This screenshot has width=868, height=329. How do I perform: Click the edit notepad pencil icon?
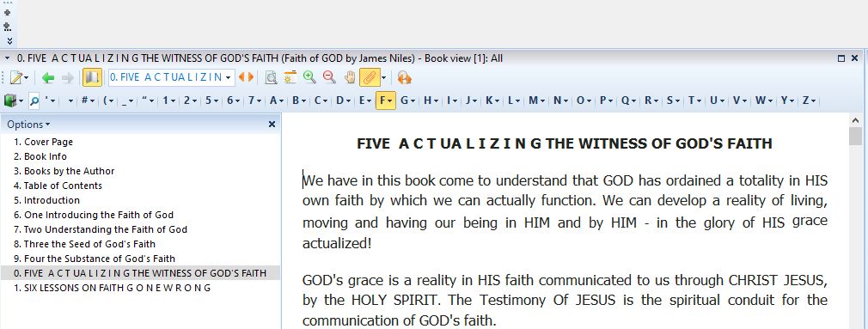click(16, 78)
